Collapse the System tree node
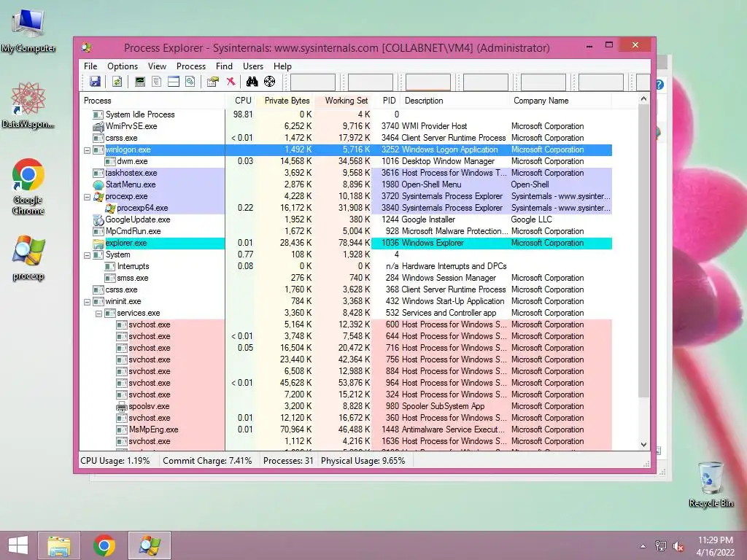Image resolution: width=747 pixels, height=560 pixels. (x=88, y=255)
